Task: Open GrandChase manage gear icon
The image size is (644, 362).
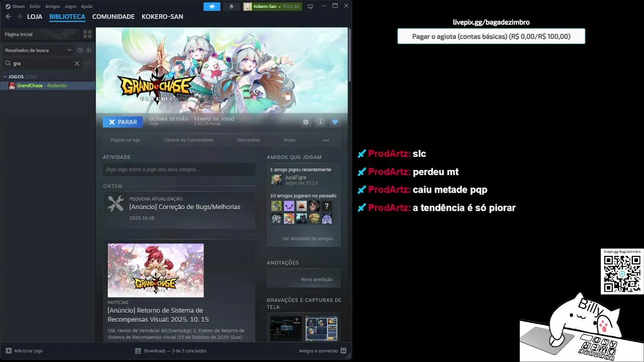Action: pos(305,122)
